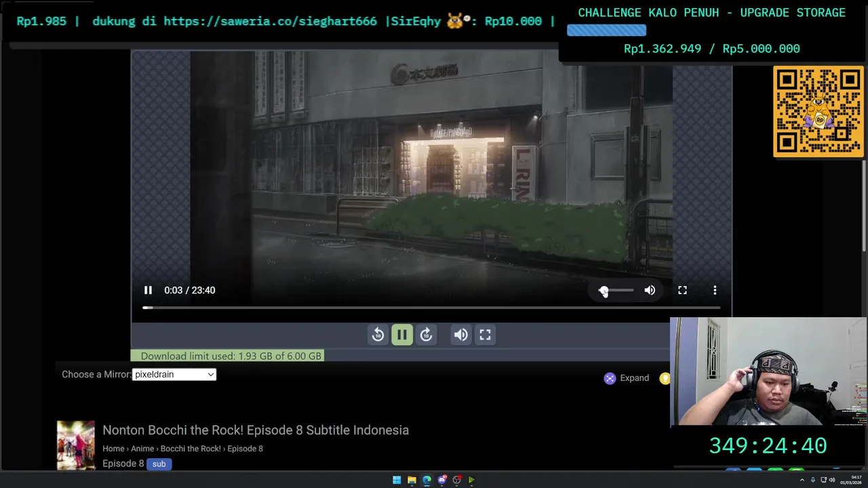Viewport: 868px width, 488px height.
Task: Mute the video with the player's speaker icon
Action: pos(650,290)
